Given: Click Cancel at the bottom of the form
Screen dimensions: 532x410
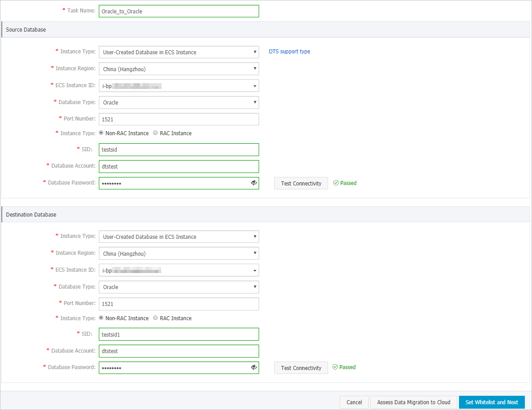Looking at the screenshot, I should pyautogui.click(x=354, y=402).
